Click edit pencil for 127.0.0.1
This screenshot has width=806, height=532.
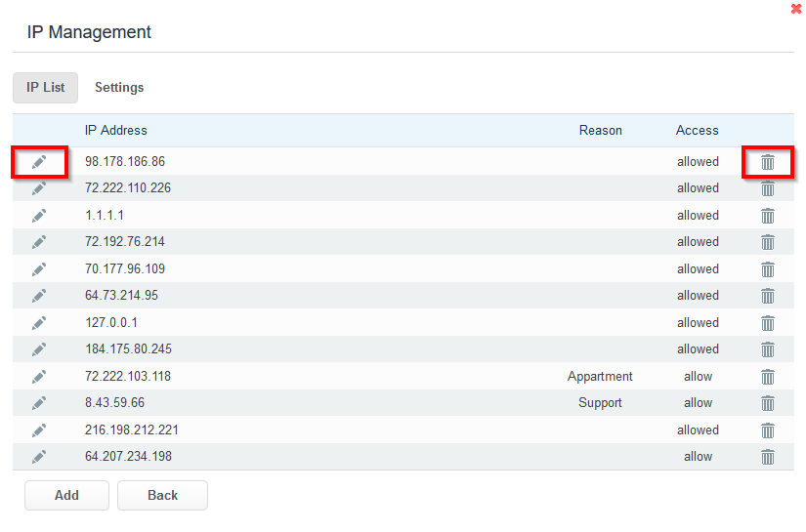click(x=39, y=323)
